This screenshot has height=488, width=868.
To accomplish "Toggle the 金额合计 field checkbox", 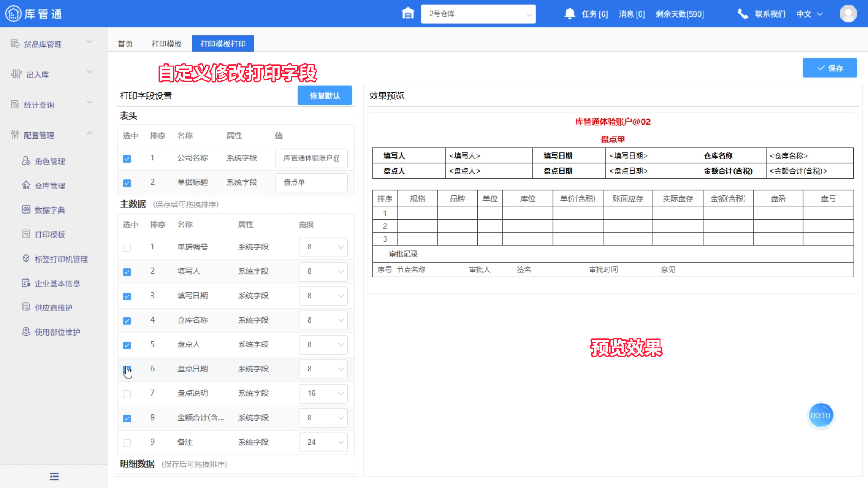I will tap(127, 418).
